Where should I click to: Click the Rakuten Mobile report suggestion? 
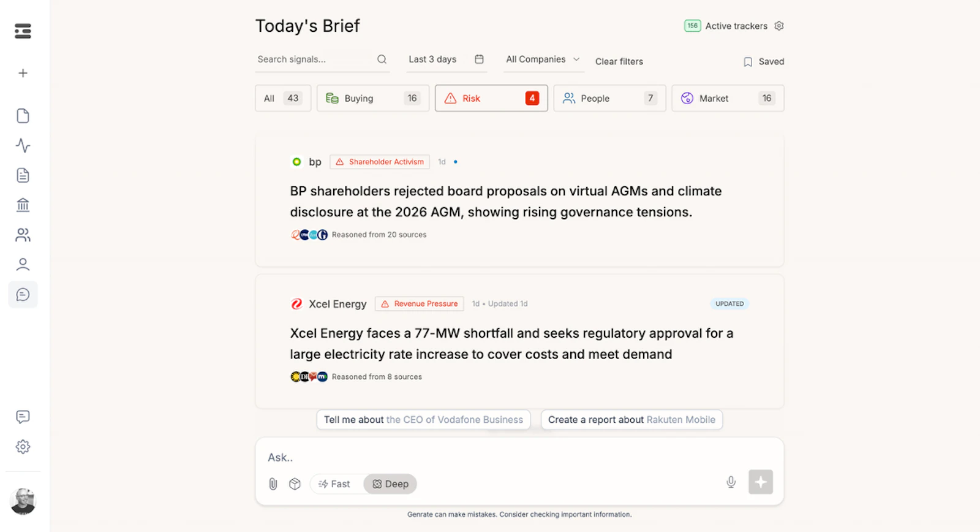coord(631,420)
